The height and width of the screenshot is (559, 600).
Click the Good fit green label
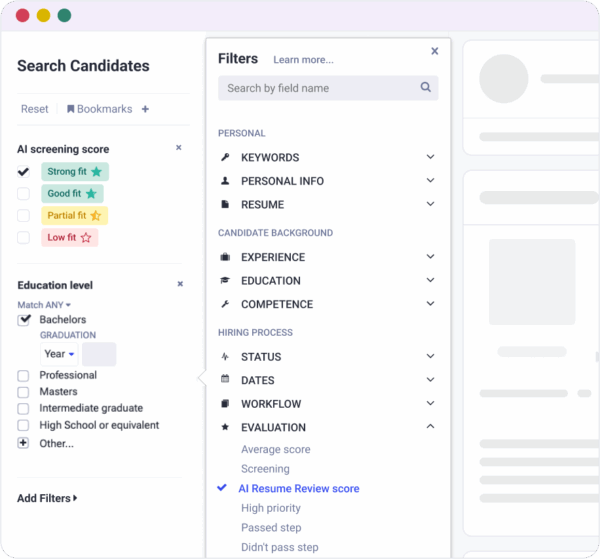click(x=73, y=194)
